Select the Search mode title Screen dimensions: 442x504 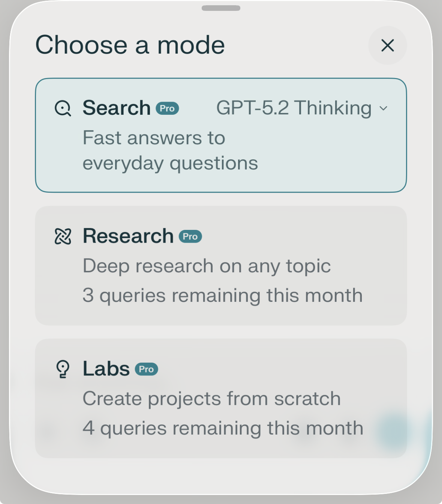(x=117, y=108)
